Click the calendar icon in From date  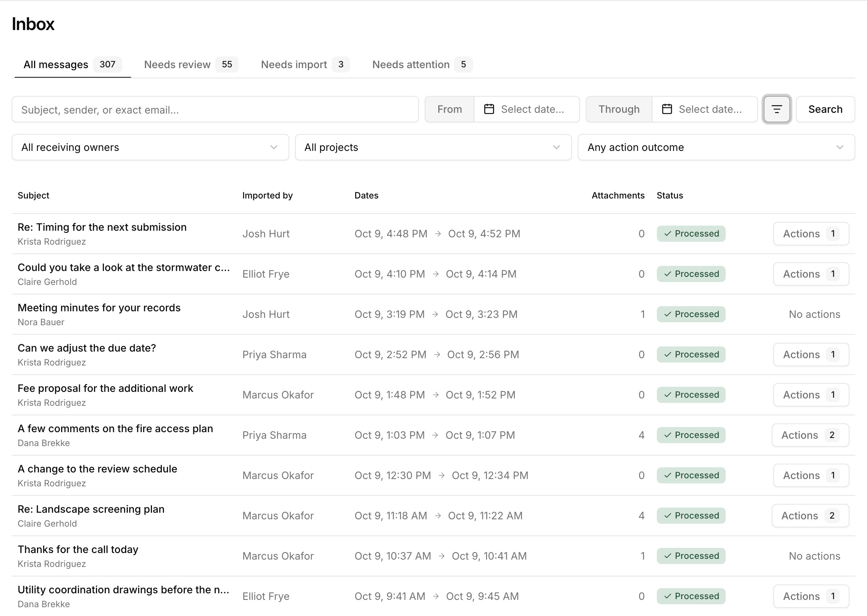click(x=489, y=109)
